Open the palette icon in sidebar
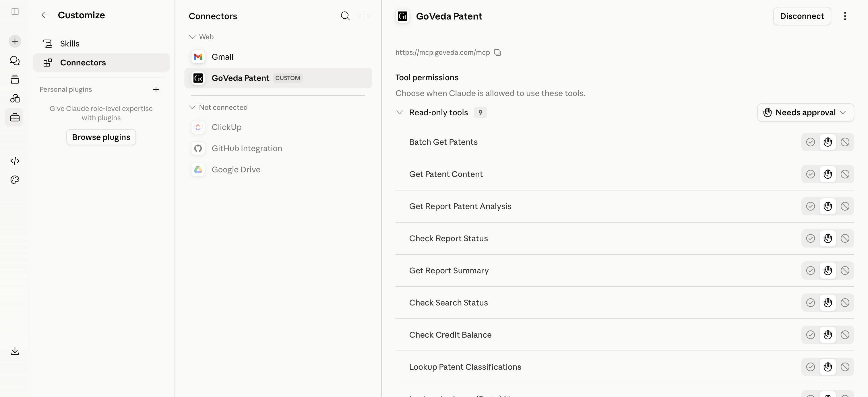Screen dimensions: 868x397 pos(15,180)
